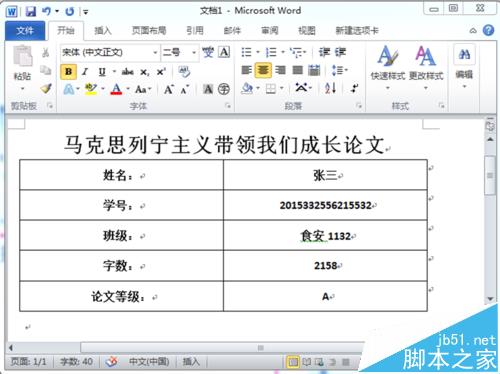Viewport: 500px width, 374px height.
Task: Apply the yellow text highlight color
Action: [x=91, y=89]
